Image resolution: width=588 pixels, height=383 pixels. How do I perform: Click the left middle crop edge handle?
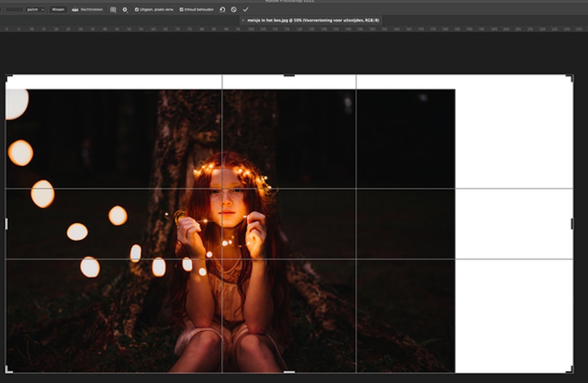click(x=6, y=224)
